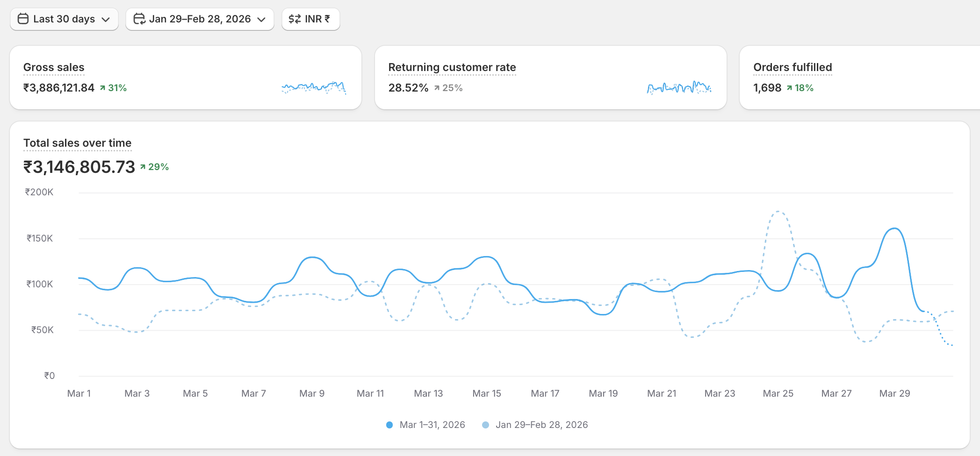
Task: Open the Orders fulfilled report
Action: click(793, 67)
